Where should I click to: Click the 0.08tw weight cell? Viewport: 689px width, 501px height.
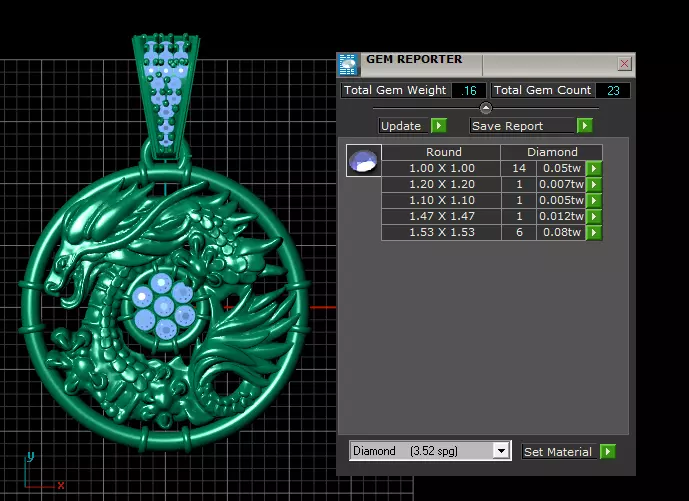561,232
